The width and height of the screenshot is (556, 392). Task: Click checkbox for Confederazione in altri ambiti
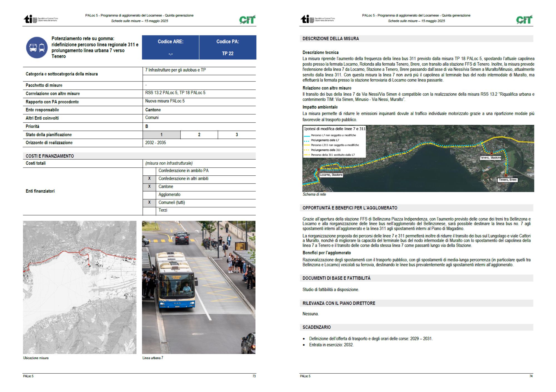point(149,178)
